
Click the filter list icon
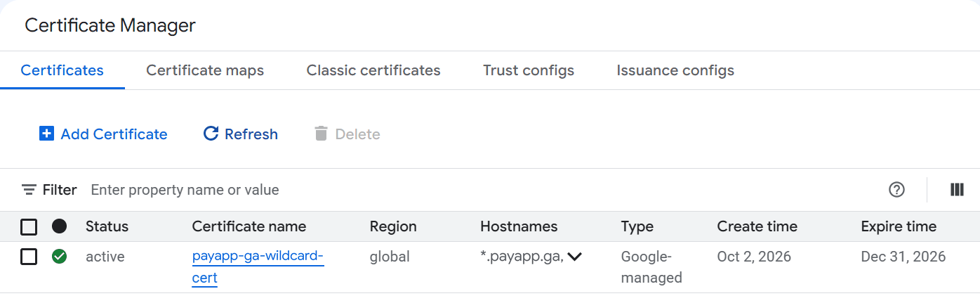(29, 190)
